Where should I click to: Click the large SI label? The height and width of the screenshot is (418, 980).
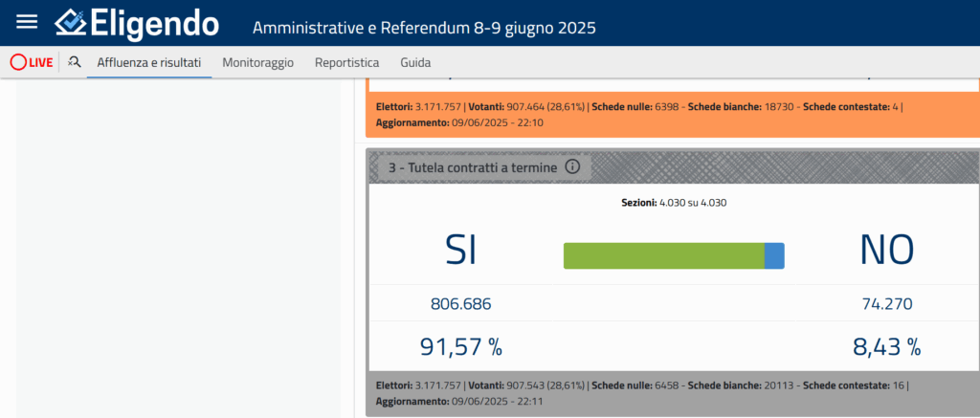pos(461,251)
